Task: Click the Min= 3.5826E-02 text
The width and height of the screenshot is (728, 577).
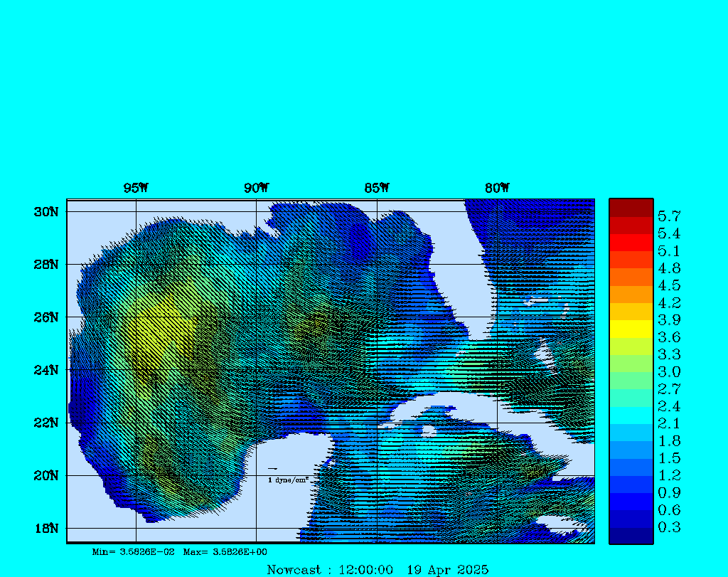Action: click(134, 552)
